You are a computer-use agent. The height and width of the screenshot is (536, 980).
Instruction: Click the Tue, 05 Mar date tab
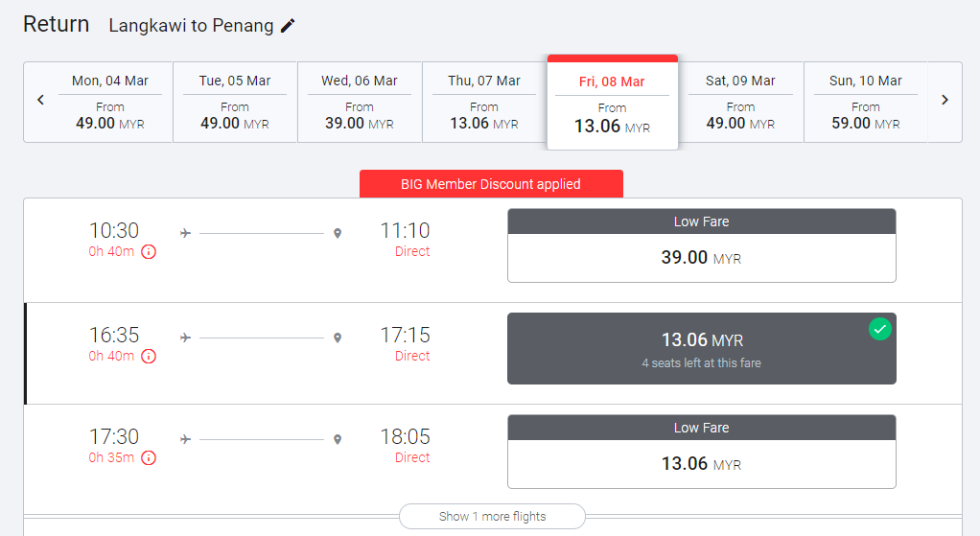[235, 102]
